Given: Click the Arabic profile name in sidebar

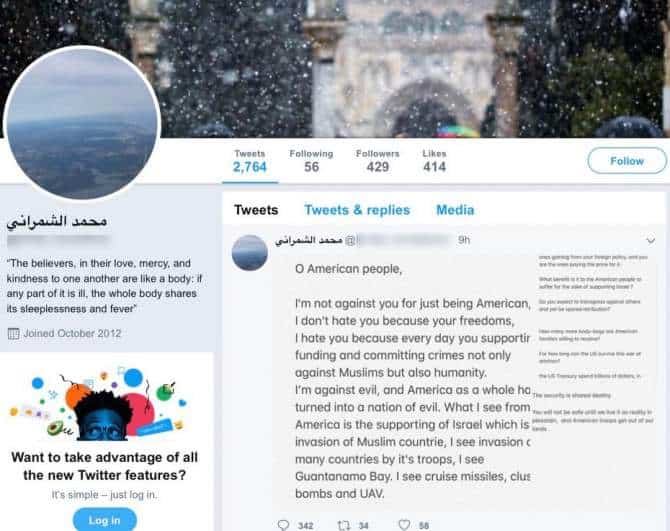Looking at the screenshot, I should (57, 221).
